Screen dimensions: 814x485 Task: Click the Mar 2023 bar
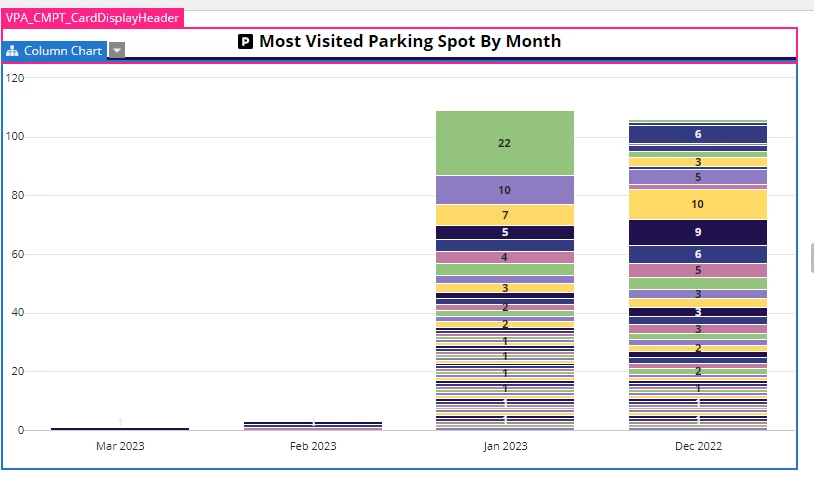(120, 429)
